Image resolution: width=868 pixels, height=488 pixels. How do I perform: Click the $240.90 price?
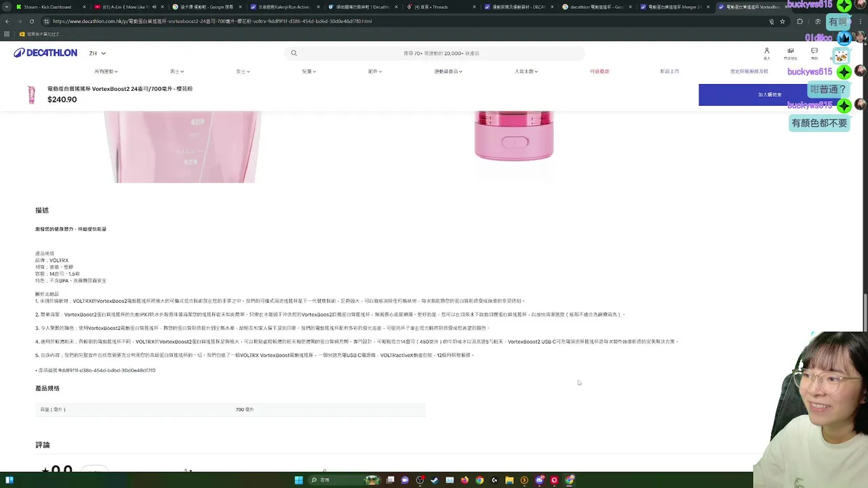(62, 100)
